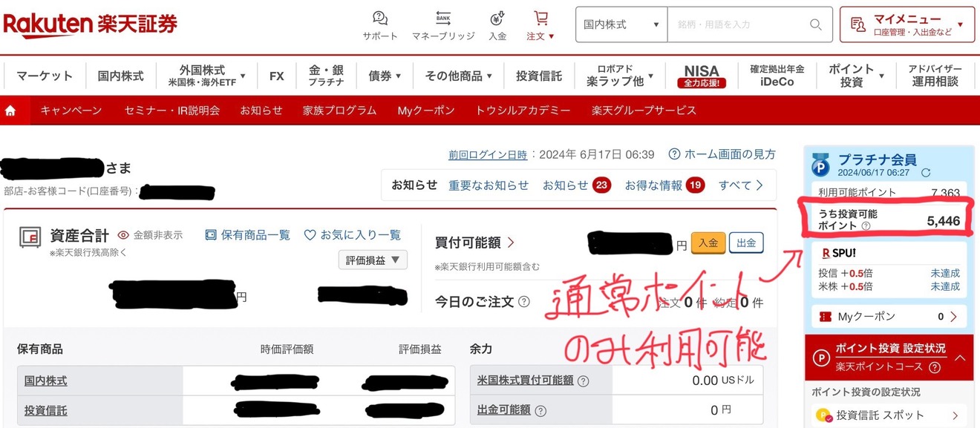The image size is (980, 428).
Task: Expand the ロボアド 楽ラップ他 menu
Action: pos(620,76)
